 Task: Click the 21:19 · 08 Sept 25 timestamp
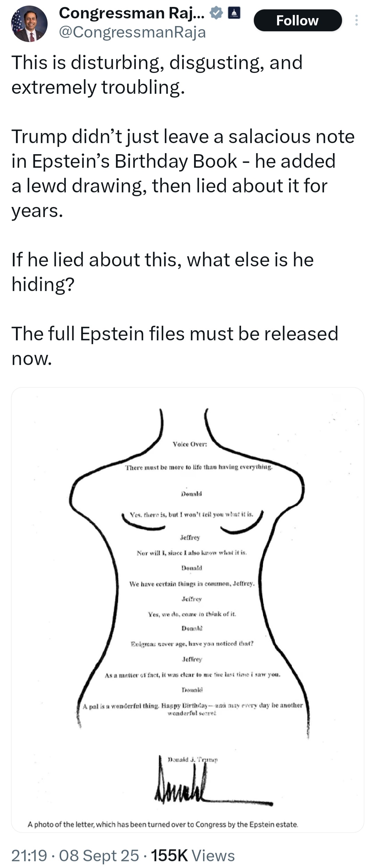pyautogui.click(x=75, y=855)
